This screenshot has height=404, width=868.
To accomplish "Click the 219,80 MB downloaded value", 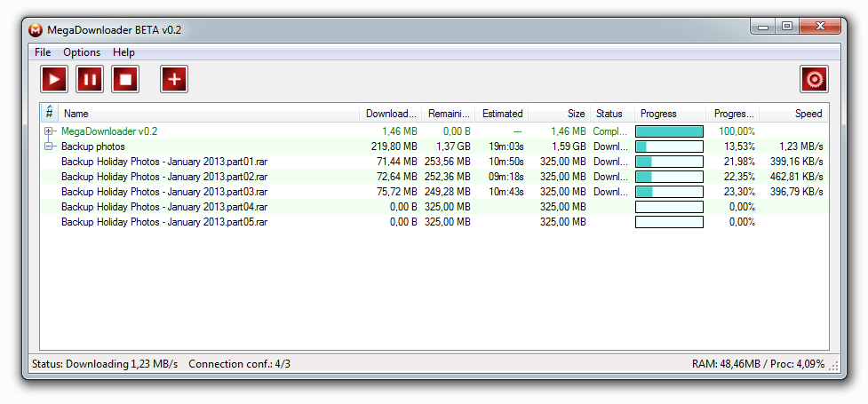I will point(394,147).
